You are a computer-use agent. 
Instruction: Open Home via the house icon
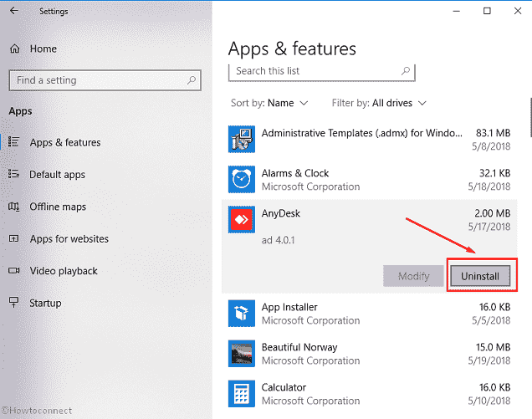pyautogui.click(x=14, y=49)
